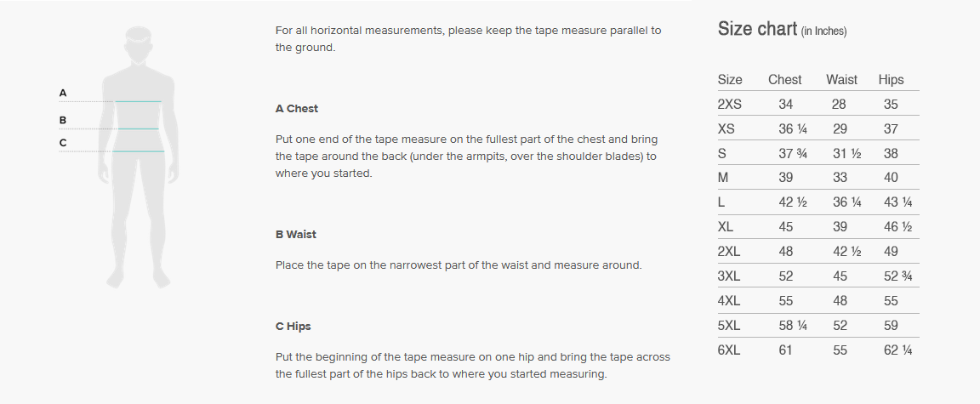This screenshot has width=980, height=404.
Task: Select the M size row label
Action: click(x=723, y=178)
